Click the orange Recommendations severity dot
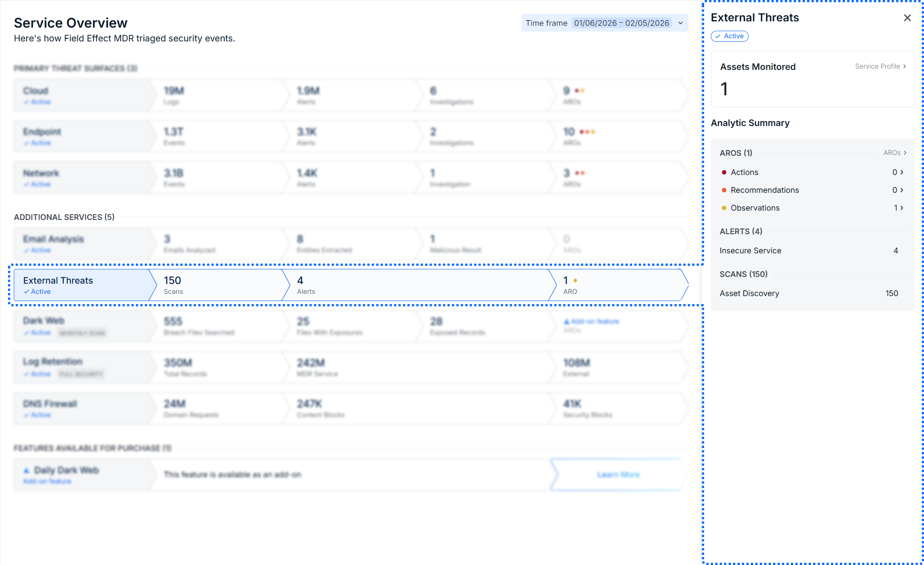 click(724, 190)
